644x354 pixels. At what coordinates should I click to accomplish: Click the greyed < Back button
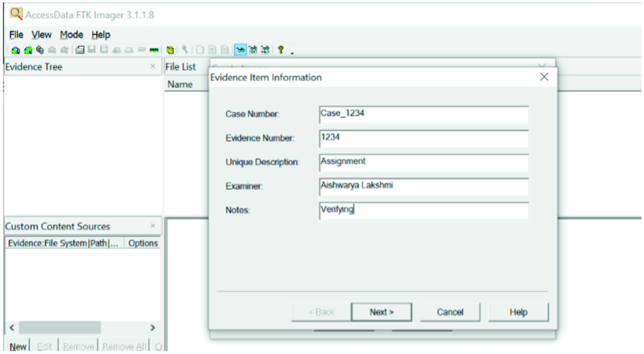(321, 312)
